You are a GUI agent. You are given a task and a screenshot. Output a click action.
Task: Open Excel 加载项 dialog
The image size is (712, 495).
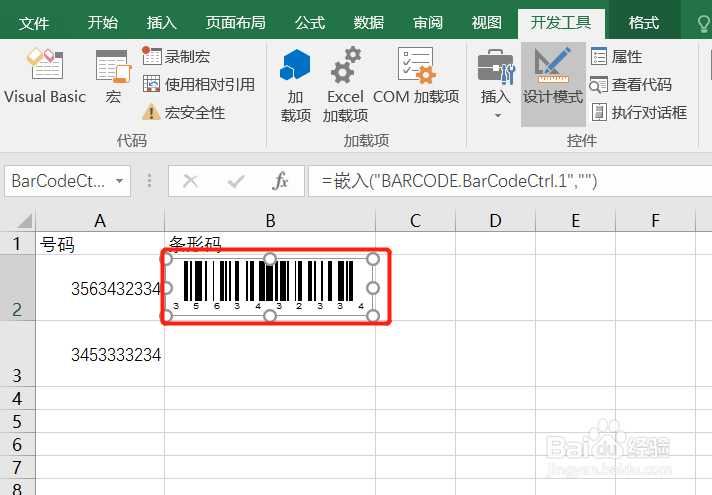(x=346, y=85)
